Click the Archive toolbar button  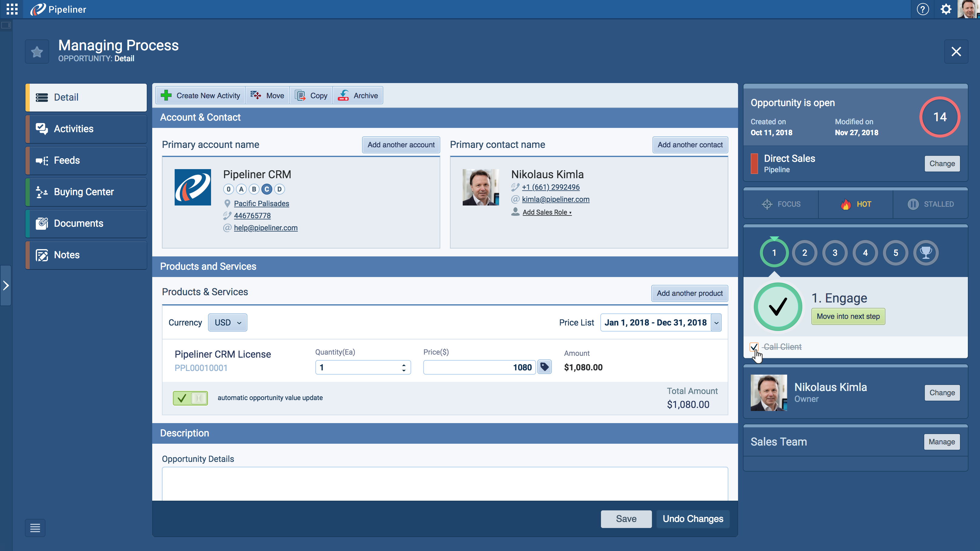click(x=358, y=95)
